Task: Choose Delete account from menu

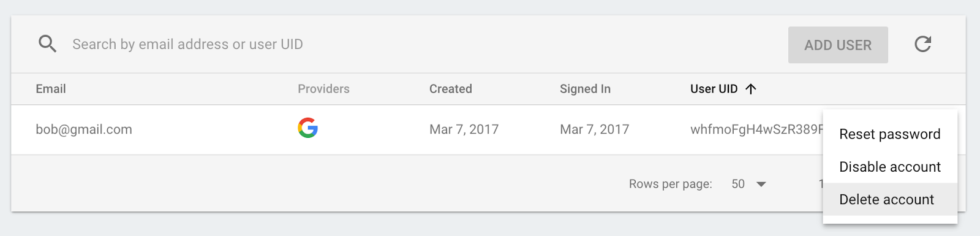Action: click(x=890, y=199)
